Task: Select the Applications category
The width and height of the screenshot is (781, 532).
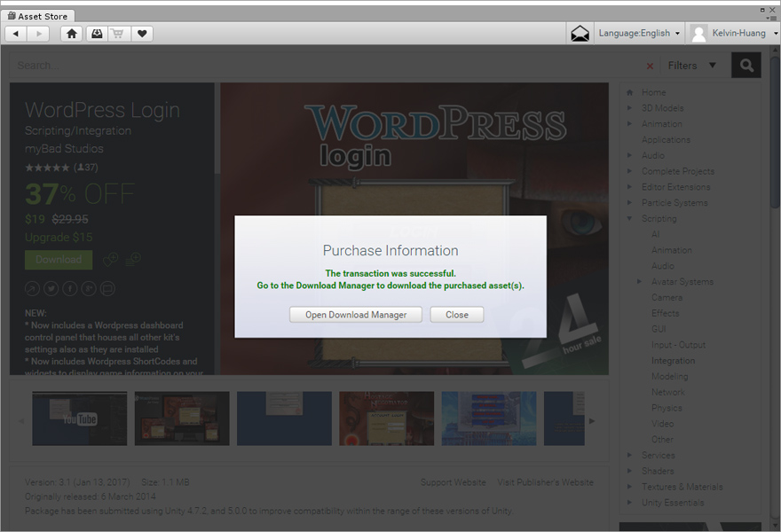Action: click(666, 139)
